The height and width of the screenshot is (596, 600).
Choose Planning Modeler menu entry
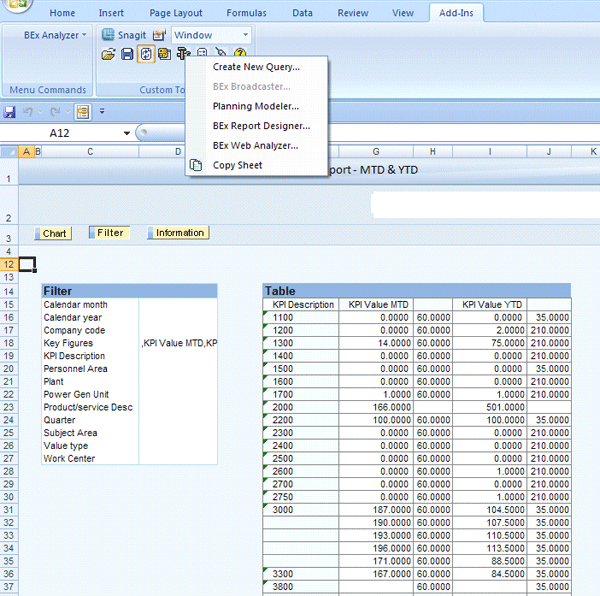point(256,106)
